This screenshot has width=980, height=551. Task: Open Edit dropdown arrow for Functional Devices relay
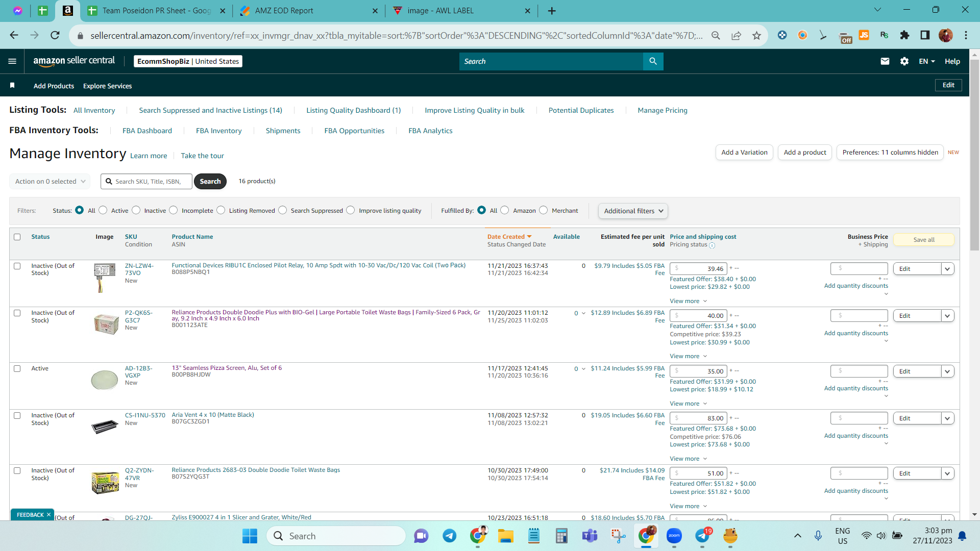(x=947, y=269)
